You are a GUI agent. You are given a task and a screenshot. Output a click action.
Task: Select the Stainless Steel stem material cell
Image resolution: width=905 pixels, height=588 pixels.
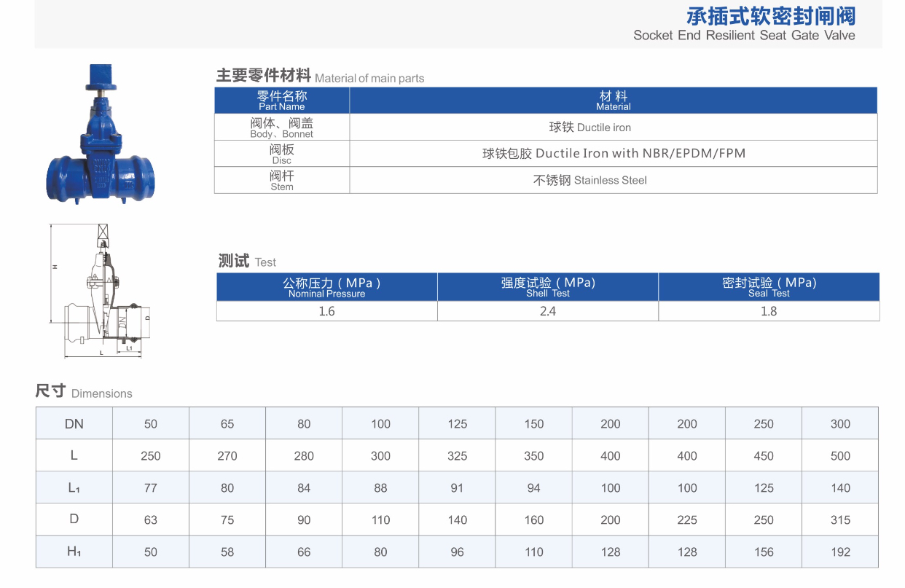click(x=590, y=180)
